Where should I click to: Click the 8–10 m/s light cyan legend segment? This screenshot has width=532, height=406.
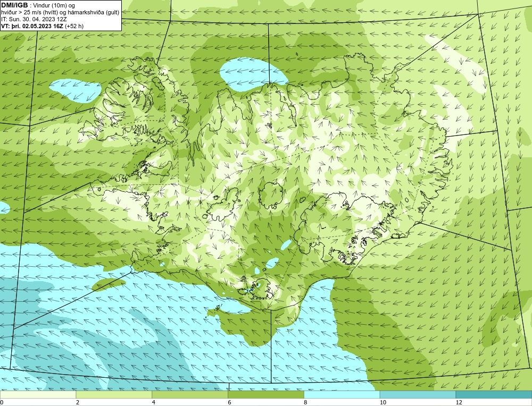point(342,395)
